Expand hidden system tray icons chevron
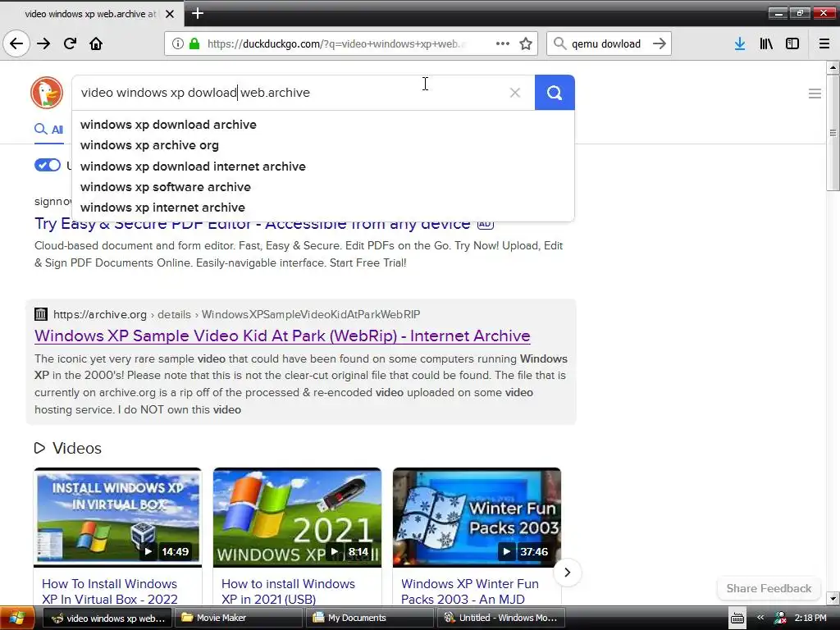Screen dimensions: 840x630 [x=760, y=618]
